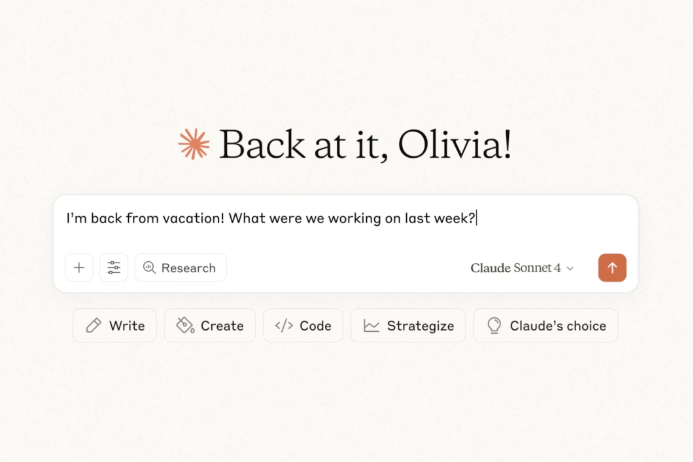Click the orange Claude sunburst logo
This screenshot has height=462, width=693.
pyautogui.click(x=194, y=145)
